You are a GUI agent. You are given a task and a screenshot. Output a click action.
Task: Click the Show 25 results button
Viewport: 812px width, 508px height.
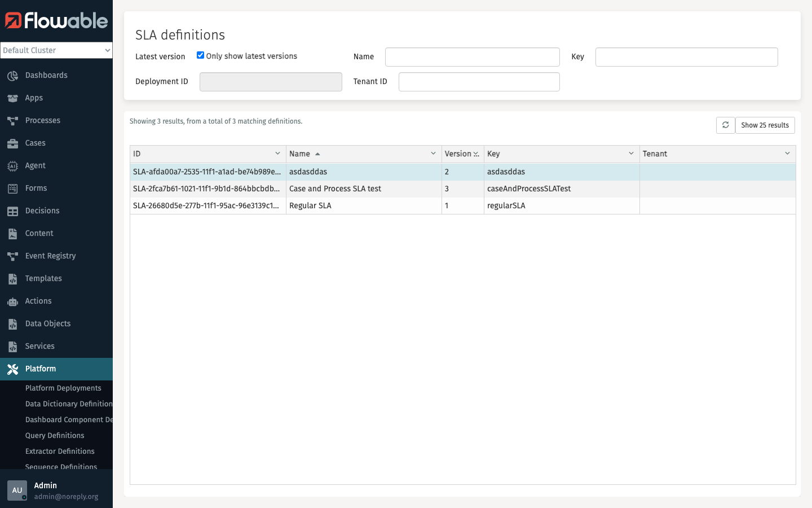click(x=765, y=125)
